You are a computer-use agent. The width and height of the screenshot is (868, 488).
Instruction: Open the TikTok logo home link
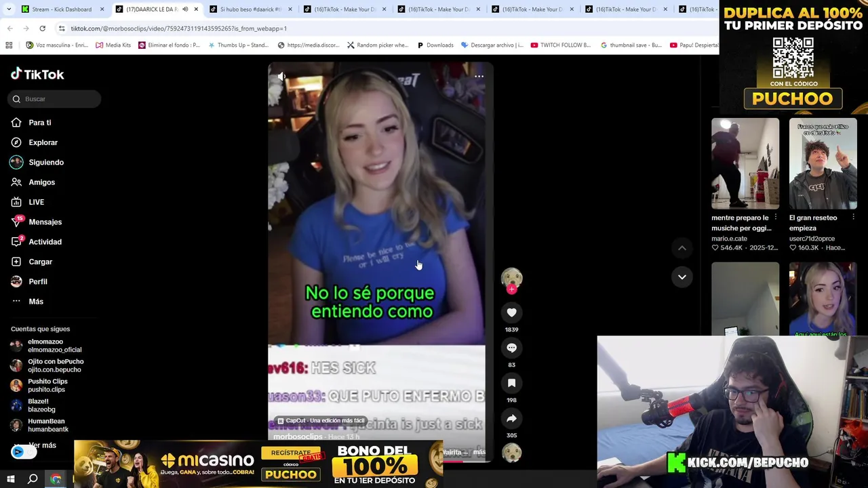click(37, 74)
